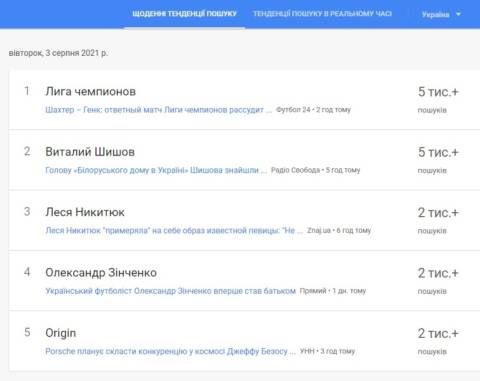This screenshot has width=480, height=381.
Task: Click 2 тис.+ count for Origin
Action: coord(438,333)
